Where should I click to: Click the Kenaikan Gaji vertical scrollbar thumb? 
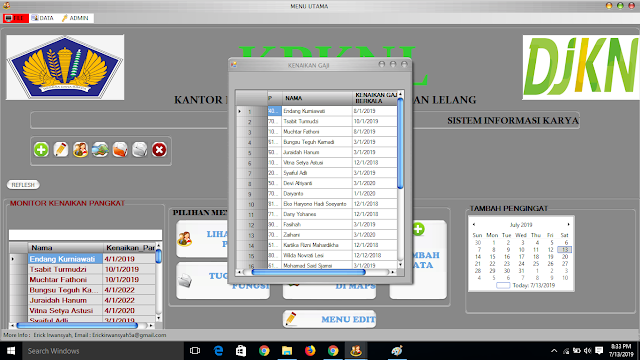[400, 143]
